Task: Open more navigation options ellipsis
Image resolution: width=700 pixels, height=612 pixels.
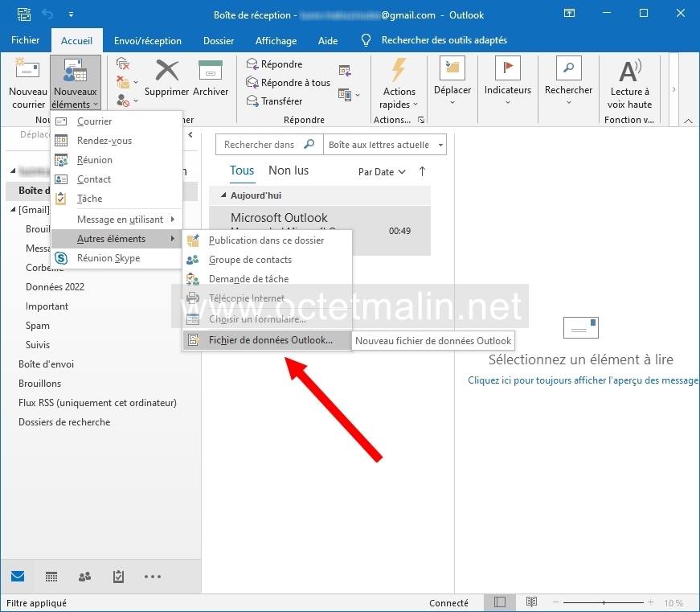Action: coord(152,577)
